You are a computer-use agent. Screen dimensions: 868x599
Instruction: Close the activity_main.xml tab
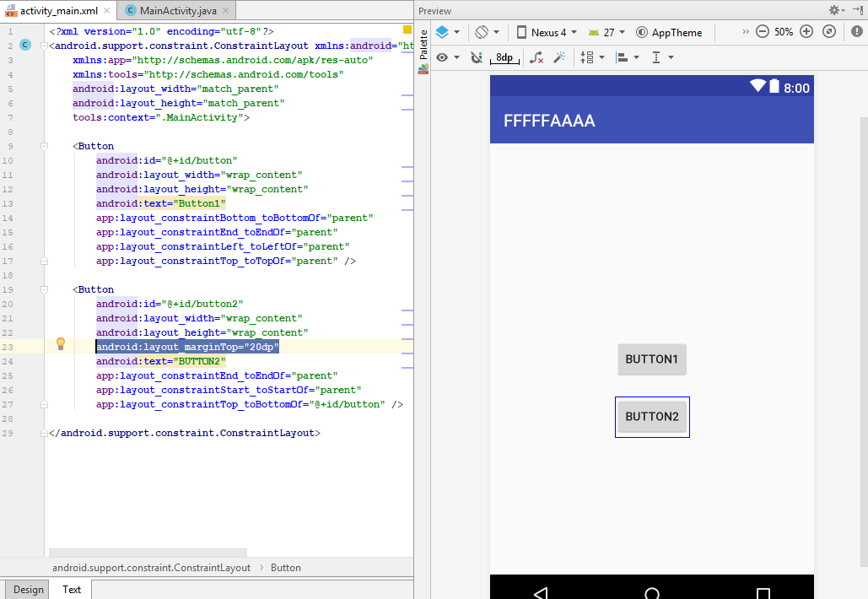(107, 10)
